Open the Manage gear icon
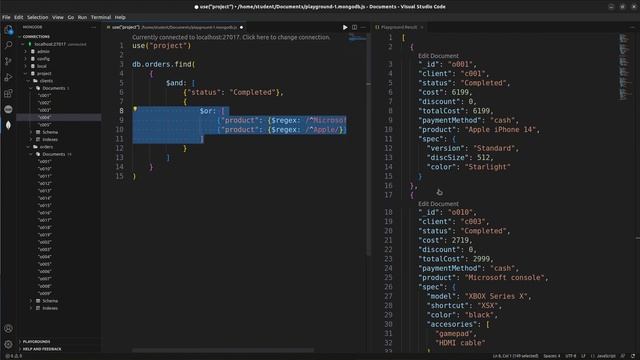The image size is (640, 360). tap(8, 344)
